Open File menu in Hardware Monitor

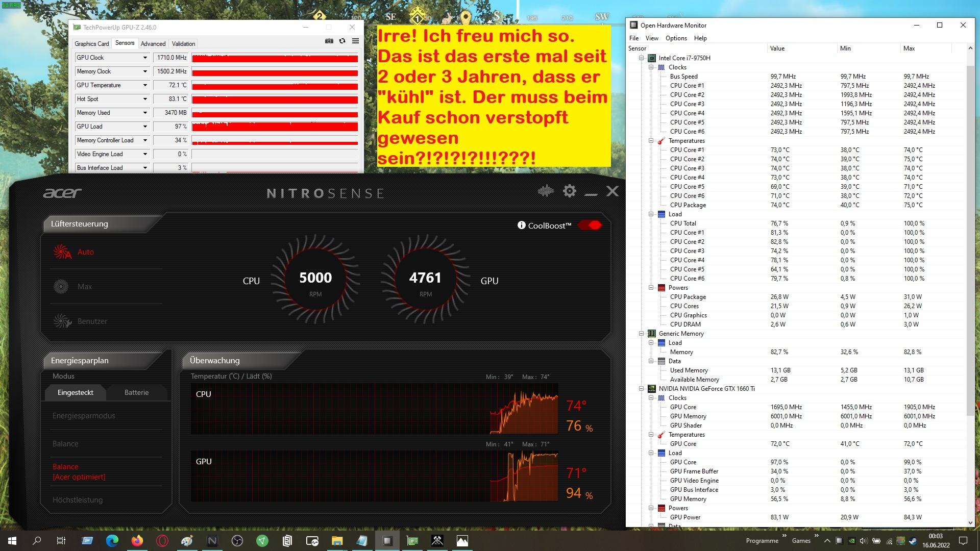(x=634, y=38)
